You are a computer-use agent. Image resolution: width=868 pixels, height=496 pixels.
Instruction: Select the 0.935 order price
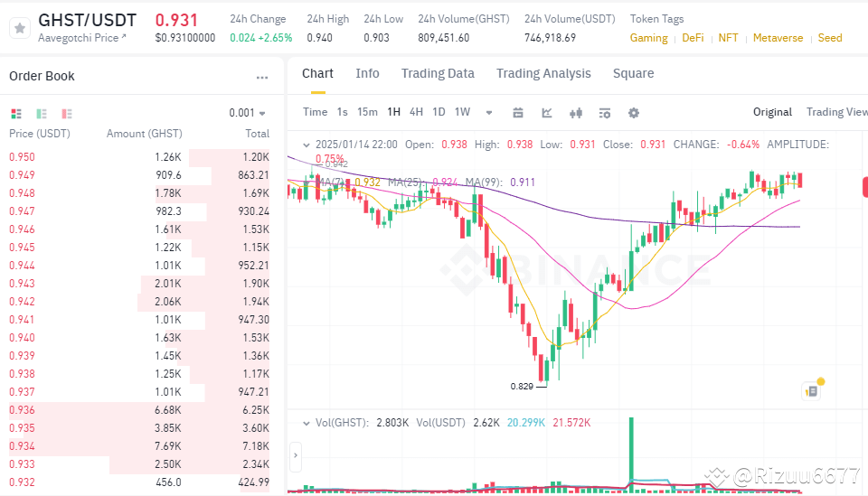click(22, 428)
